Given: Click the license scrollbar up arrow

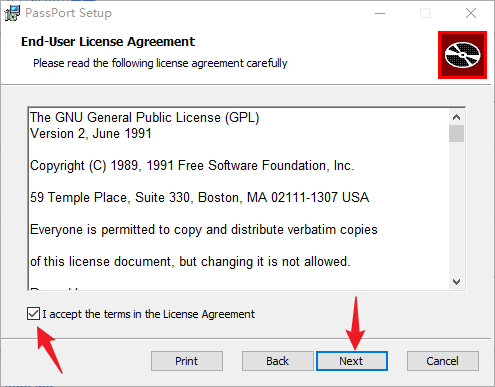Looking at the screenshot, I should coord(456,117).
